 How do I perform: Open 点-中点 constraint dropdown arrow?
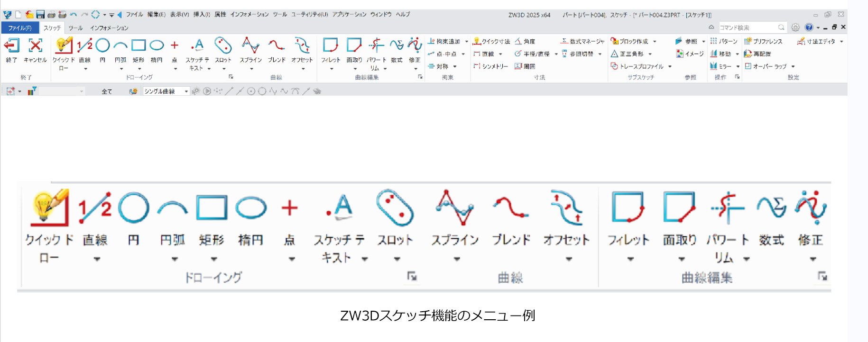463,54
